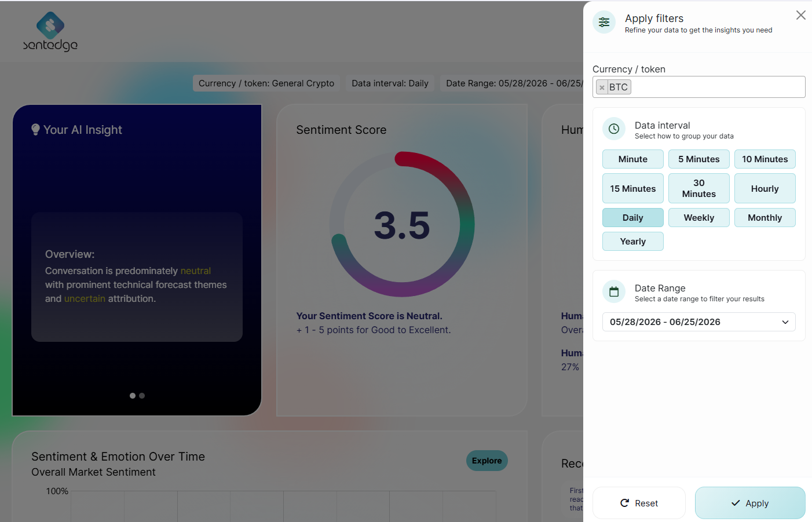Viewport: 812px width, 522px height.
Task: Close the Apply filters panel
Action: point(801,15)
